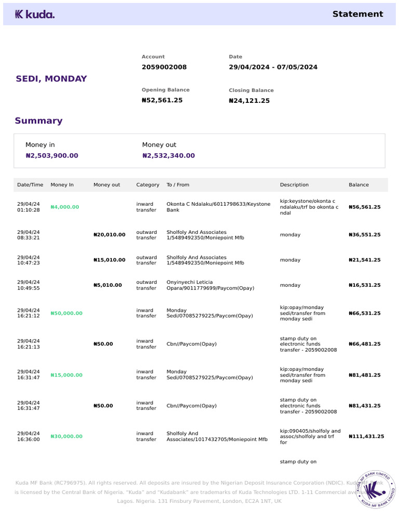Select the closing balance amount ₦24,121.25
The height and width of the screenshot is (532, 399).
tap(249, 101)
